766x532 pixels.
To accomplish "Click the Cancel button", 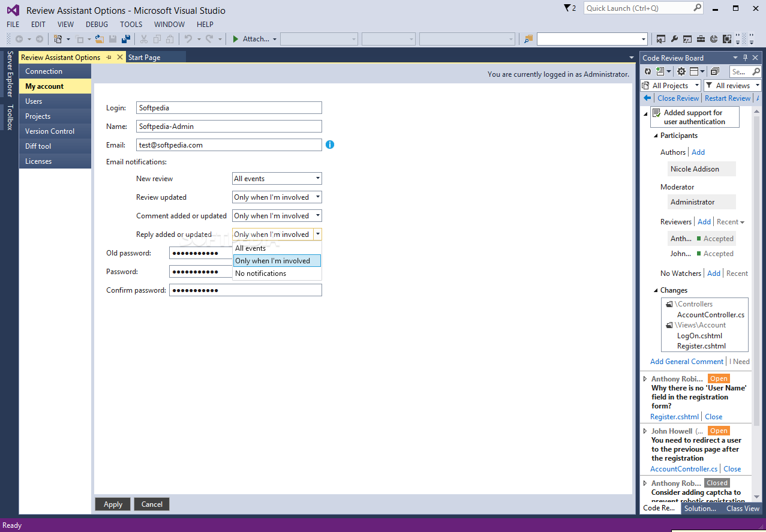I will (152, 504).
